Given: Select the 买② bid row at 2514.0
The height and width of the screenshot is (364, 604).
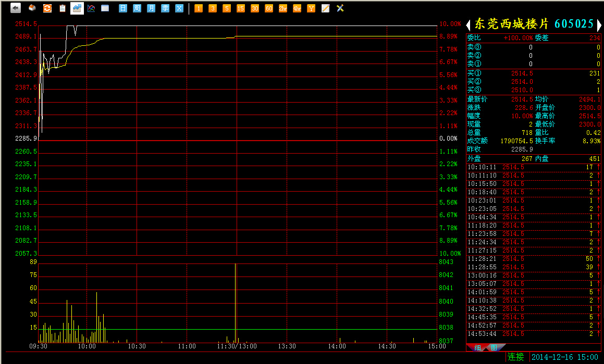Looking at the screenshot, I should click(534, 82).
